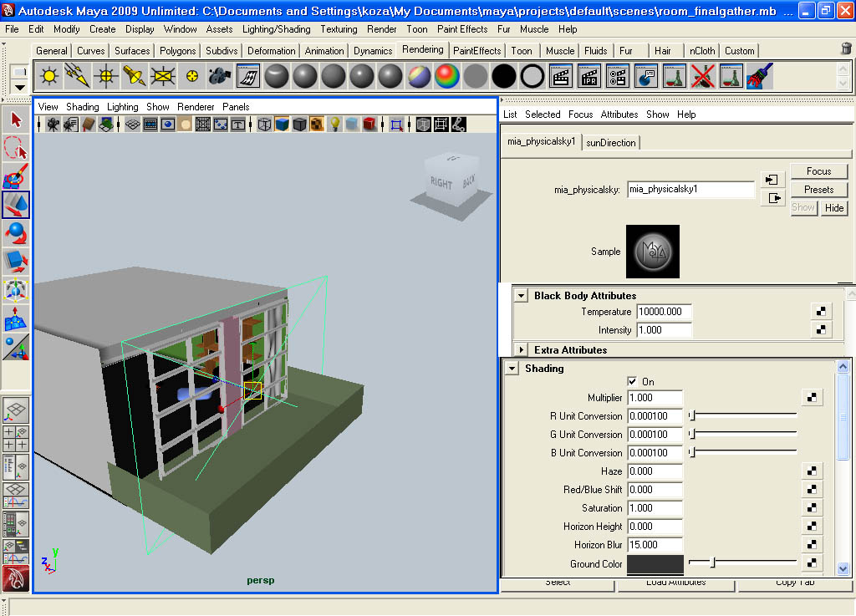Select the Lasso Tool
Image resolution: width=856 pixels, height=616 pixels.
pos(16,148)
